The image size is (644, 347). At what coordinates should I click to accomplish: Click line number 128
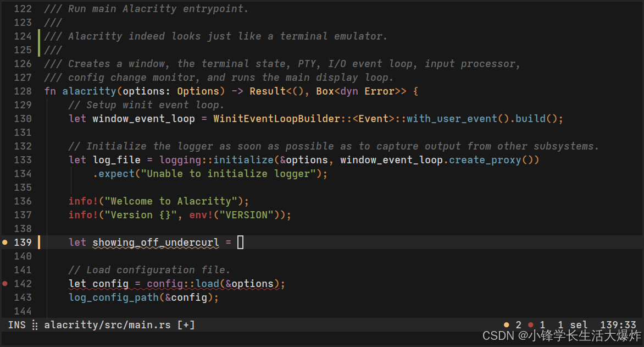(23, 91)
